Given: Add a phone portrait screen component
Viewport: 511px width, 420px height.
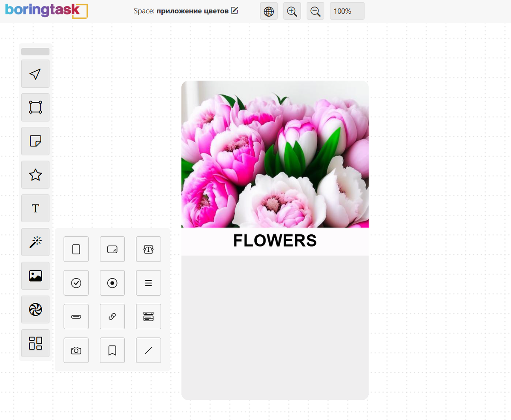Looking at the screenshot, I should [x=76, y=249].
